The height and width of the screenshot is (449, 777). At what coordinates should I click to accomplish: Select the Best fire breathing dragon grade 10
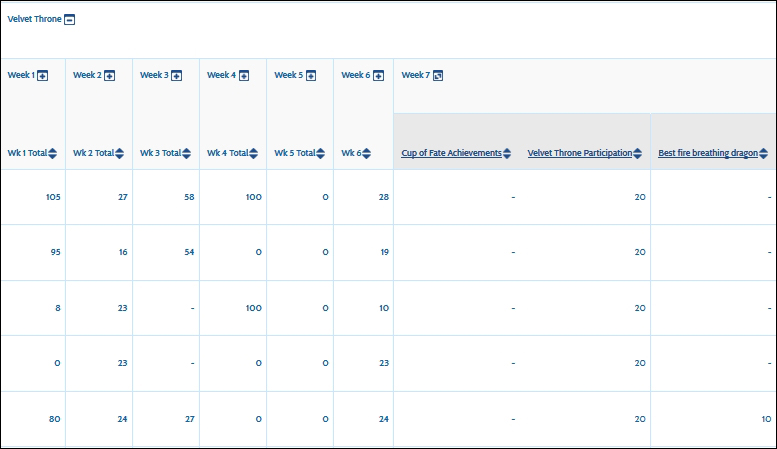[767, 419]
